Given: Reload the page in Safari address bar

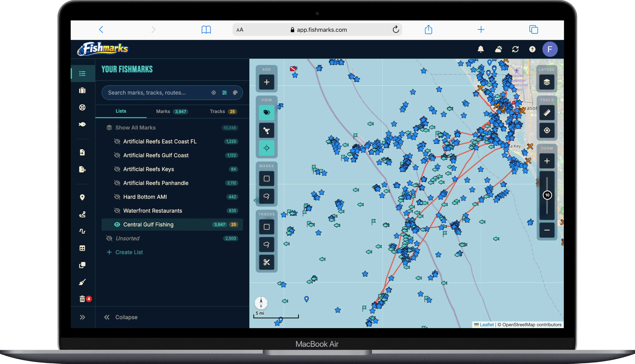Looking at the screenshot, I should tap(396, 30).
